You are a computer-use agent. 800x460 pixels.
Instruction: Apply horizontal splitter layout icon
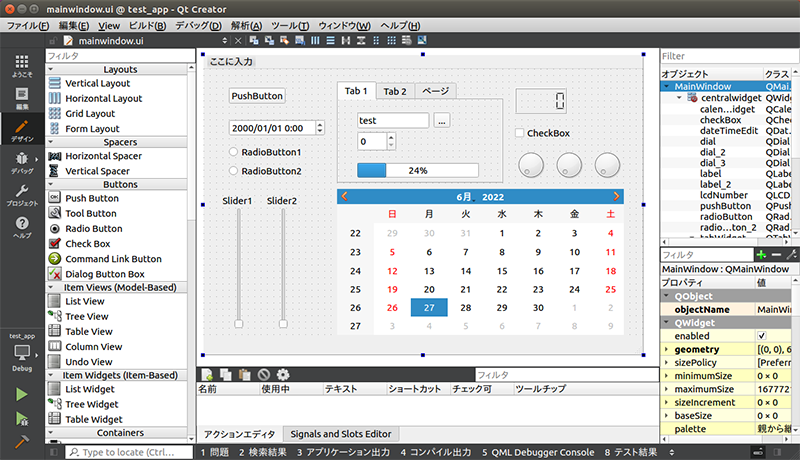[346, 40]
